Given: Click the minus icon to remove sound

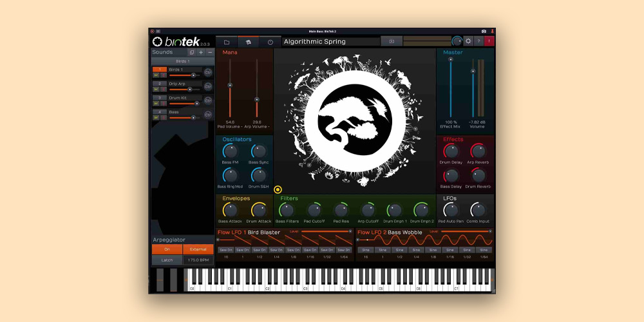Looking at the screenshot, I should (x=210, y=52).
